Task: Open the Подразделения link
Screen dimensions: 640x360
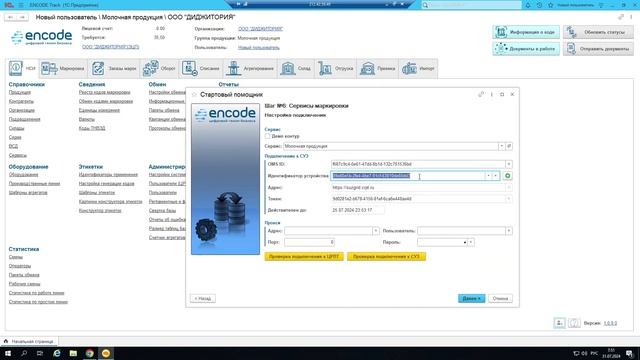Action: (x=24, y=119)
